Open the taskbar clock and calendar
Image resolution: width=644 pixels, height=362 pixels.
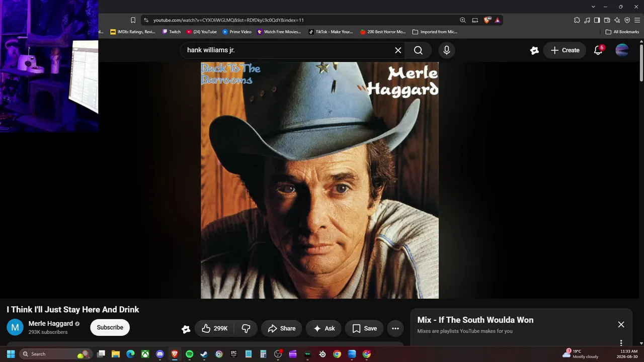pos(628,354)
